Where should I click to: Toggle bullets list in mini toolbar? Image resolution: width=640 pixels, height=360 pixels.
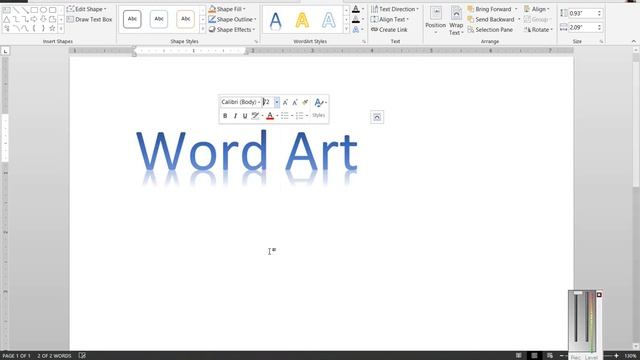[285, 116]
